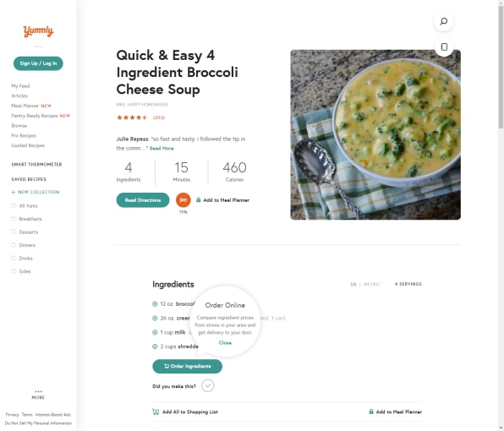Viewport: 504px width, 431px height.
Task: Click the Read Directions button
Action: tap(143, 200)
